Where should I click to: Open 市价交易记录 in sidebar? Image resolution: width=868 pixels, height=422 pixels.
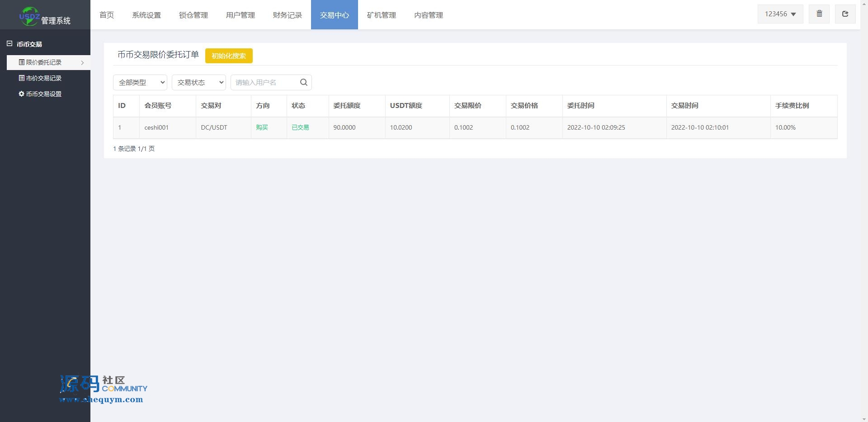click(43, 78)
